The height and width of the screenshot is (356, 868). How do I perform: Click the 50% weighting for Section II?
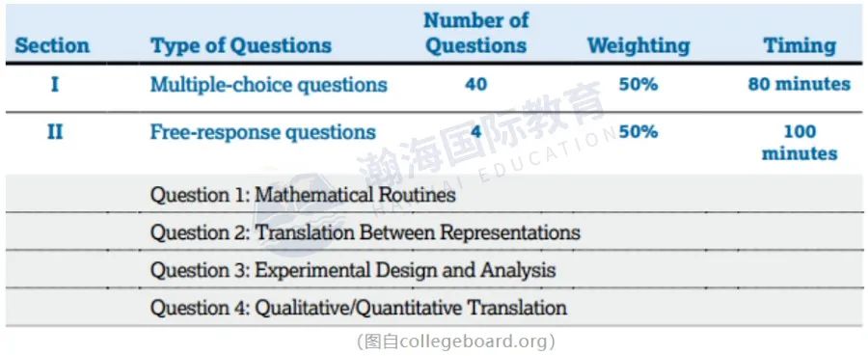638,132
